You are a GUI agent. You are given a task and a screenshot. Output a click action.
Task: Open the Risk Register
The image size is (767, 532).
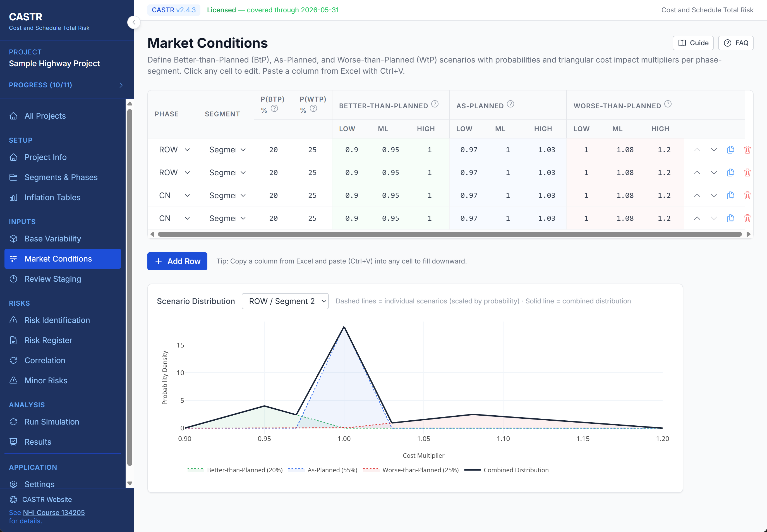coord(48,340)
